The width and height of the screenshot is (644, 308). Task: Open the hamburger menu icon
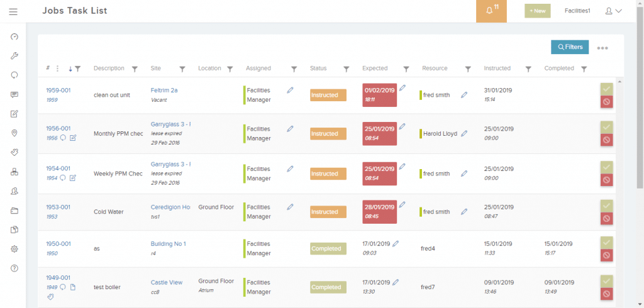coord(13,11)
